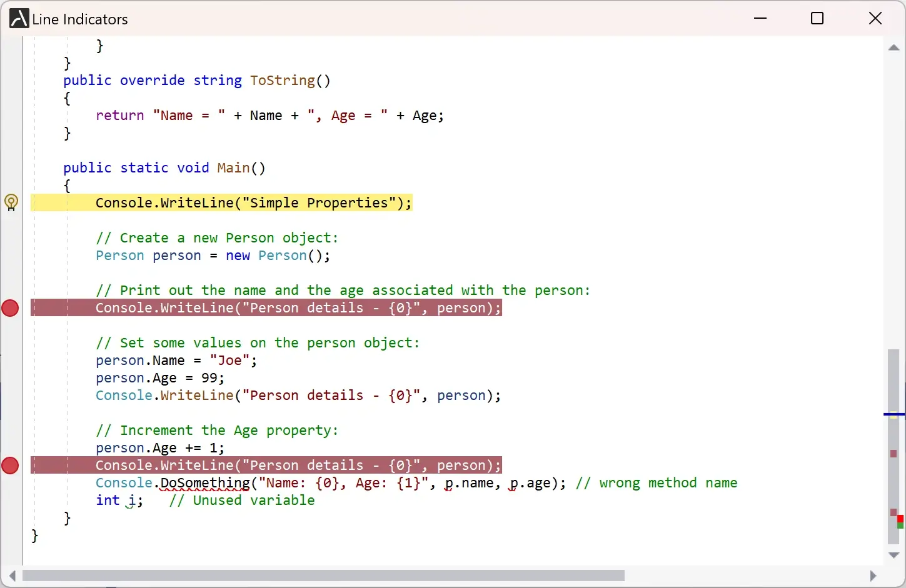Viewport: 906px width, 588px height.
Task: Click the bookmark icon beside the highlighted line
Action: click(x=11, y=202)
